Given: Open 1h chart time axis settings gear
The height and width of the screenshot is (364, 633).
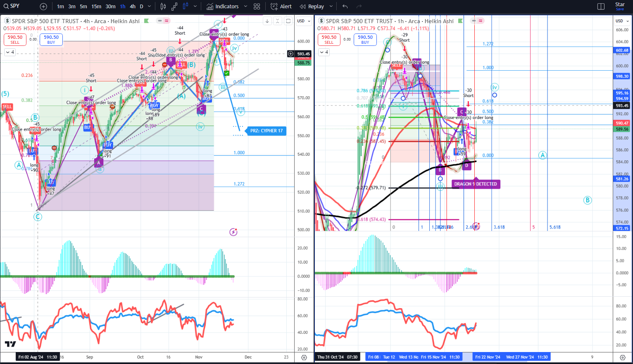Looking at the screenshot, I should (622, 357).
